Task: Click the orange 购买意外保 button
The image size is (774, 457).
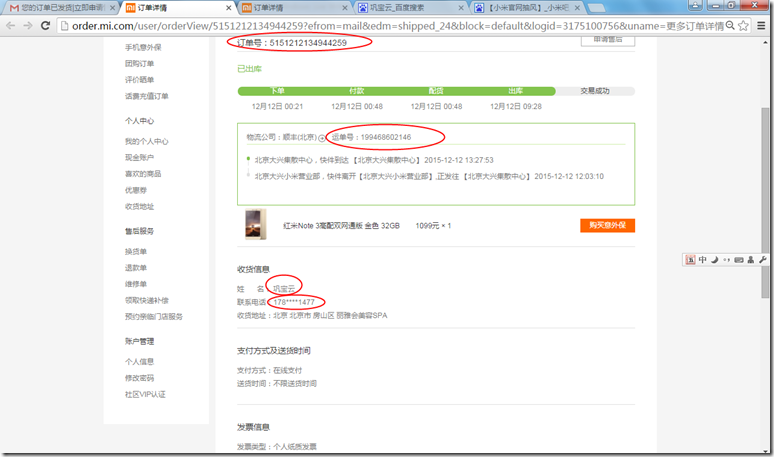Action: click(x=607, y=225)
